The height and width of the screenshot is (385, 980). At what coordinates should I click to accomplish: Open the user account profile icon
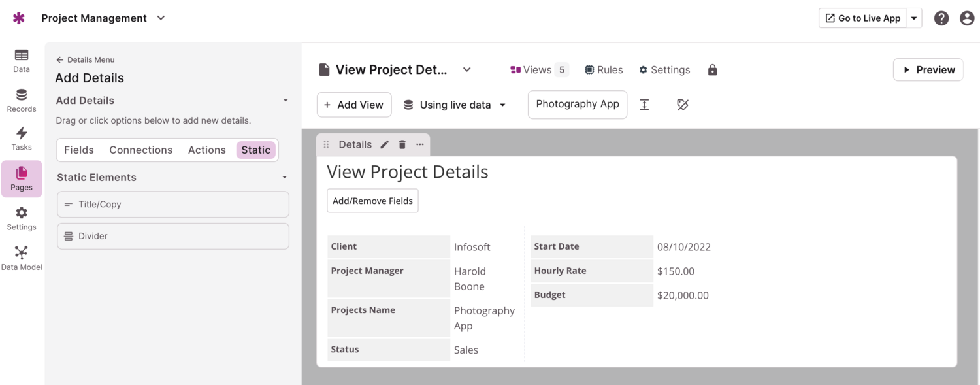[967, 18]
